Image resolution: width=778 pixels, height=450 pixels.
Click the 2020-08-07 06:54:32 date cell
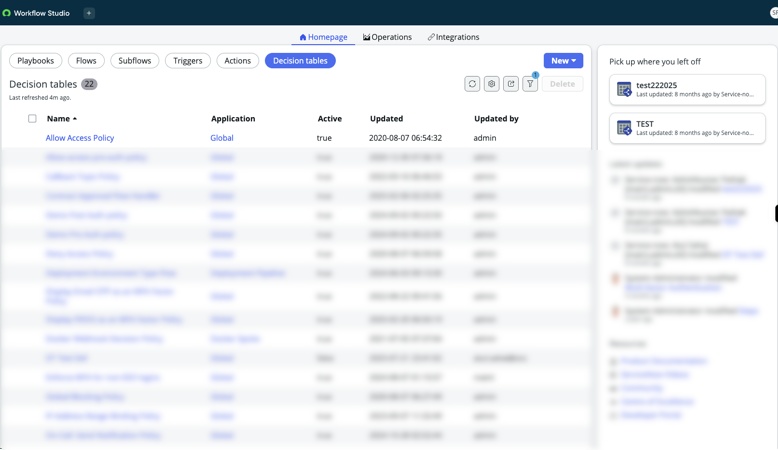(x=405, y=138)
